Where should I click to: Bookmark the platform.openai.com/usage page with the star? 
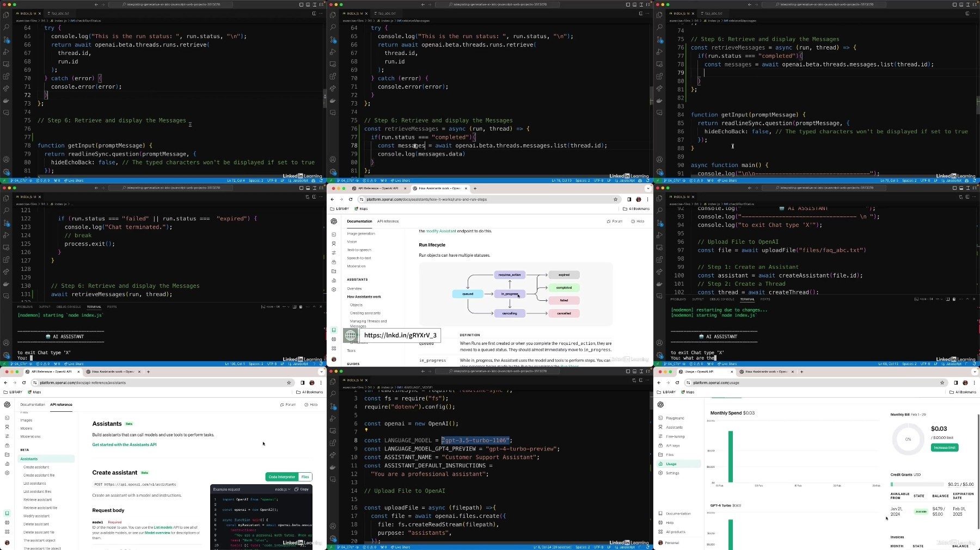(x=942, y=382)
